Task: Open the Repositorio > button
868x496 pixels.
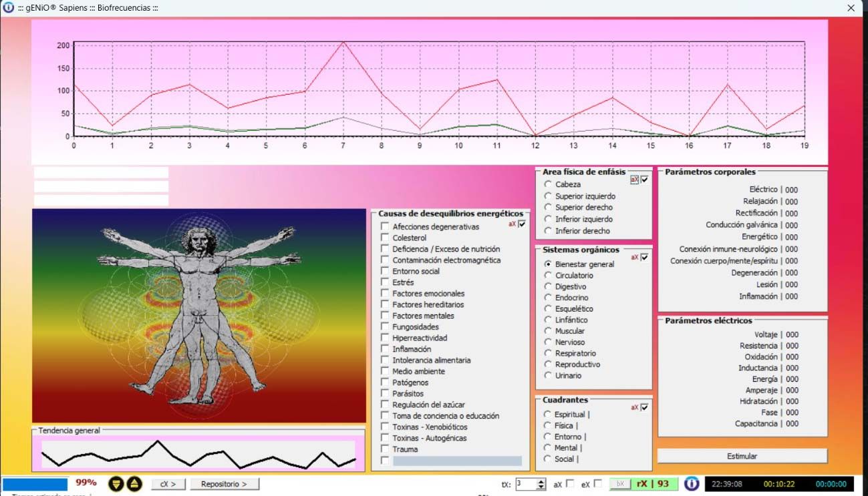Action: 224,484
